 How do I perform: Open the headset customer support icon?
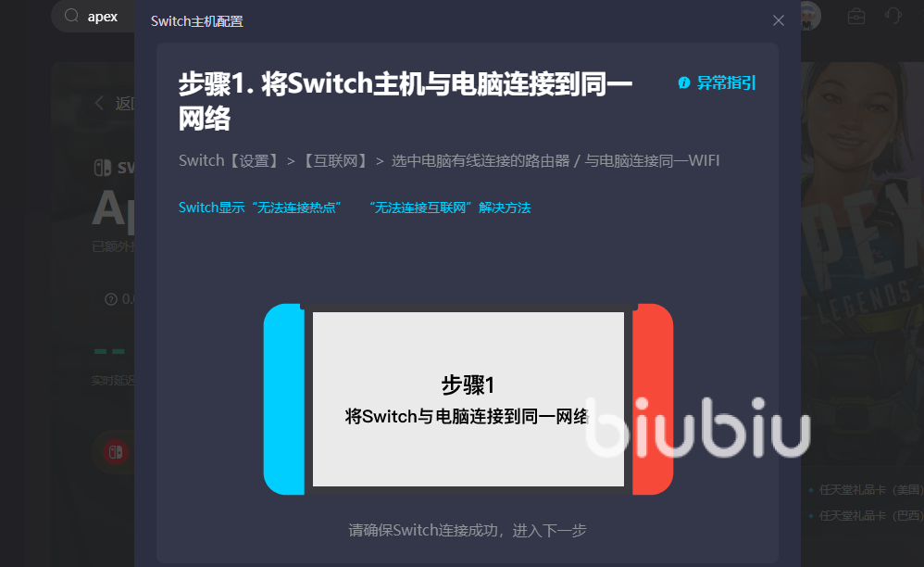pyautogui.click(x=893, y=16)
